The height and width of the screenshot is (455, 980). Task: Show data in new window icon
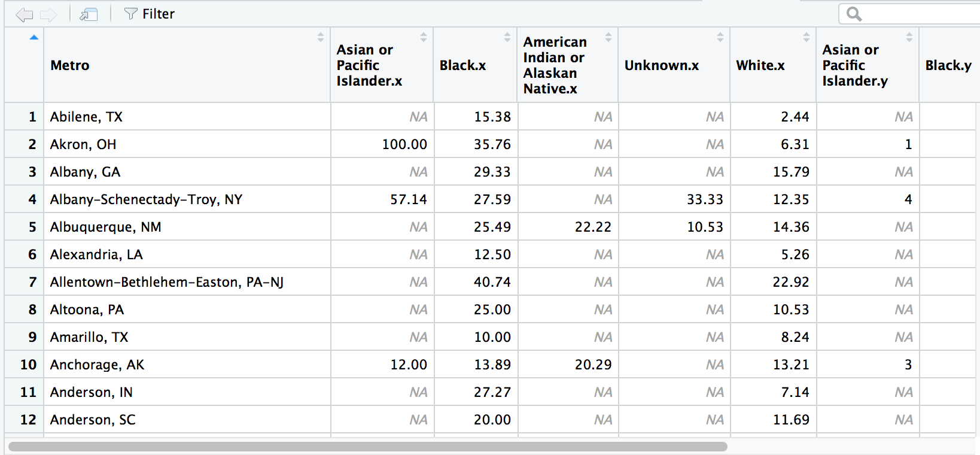tap(89, 14)
